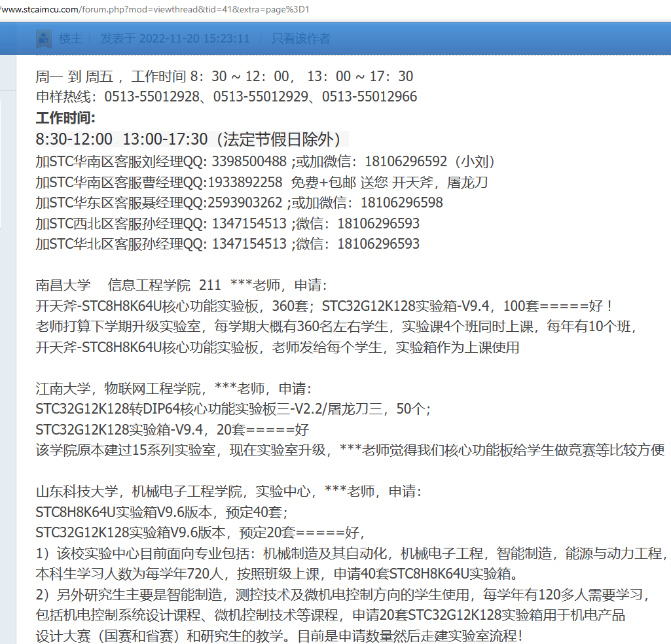The image size is (671, 644).
Task: Open the 只看该作者 filter link
Action: click(x=301, y=39)
